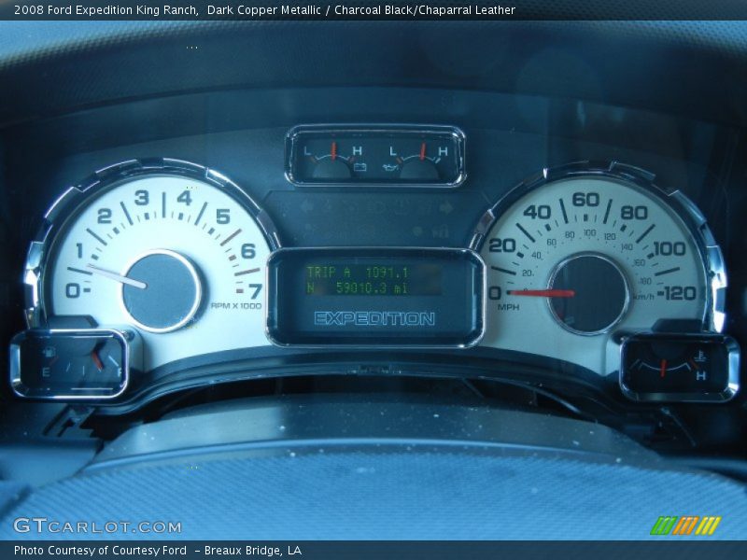
Task: Click the 0 on the tachometer
Action: click(73, 290)
